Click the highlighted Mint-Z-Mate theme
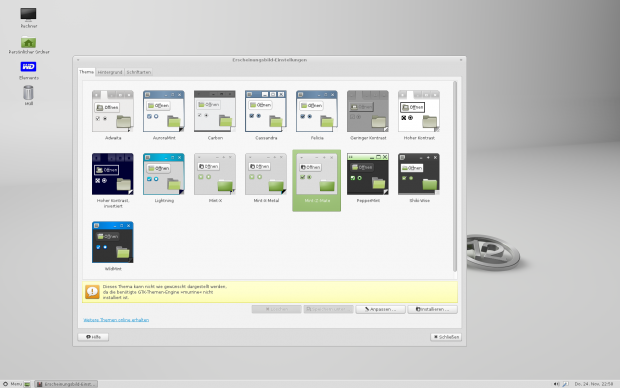 click(316, 180)
